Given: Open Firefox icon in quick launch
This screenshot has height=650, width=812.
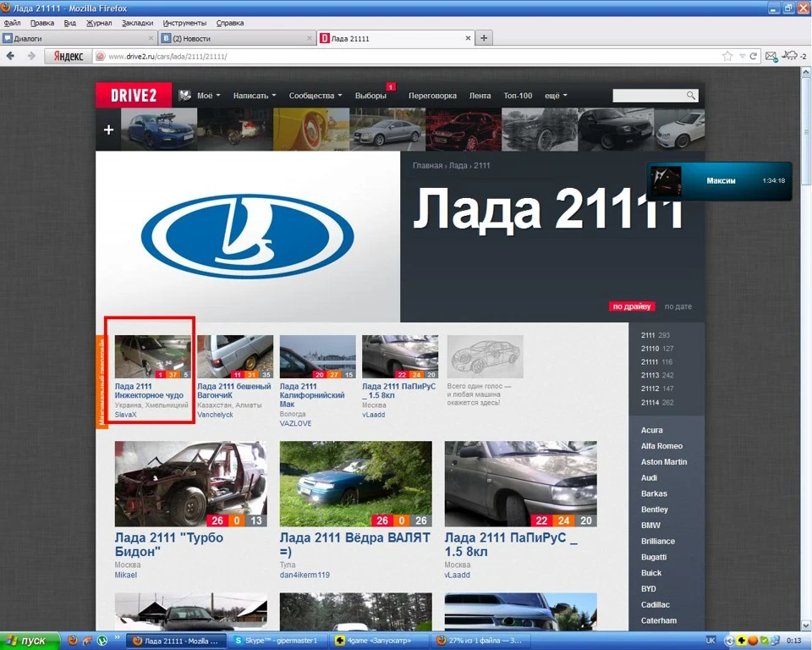Looking at the screenshot, I should [x=73, y=641].
